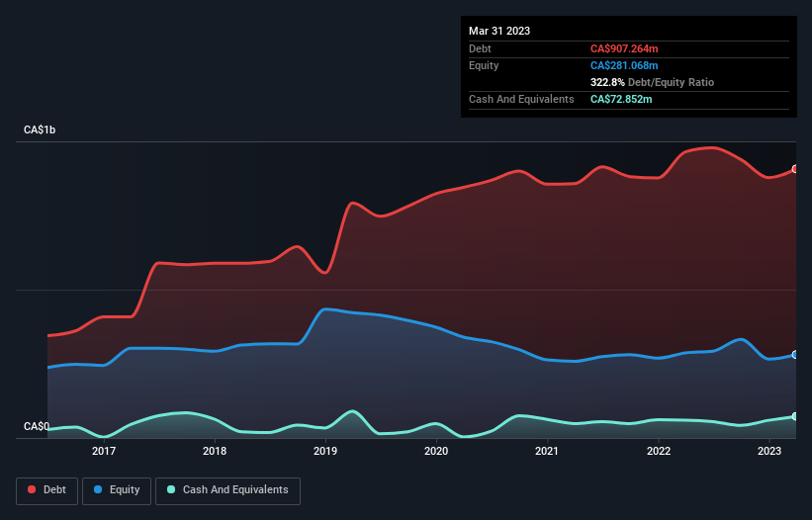
Task: Click the 2019 x-axis label
Action: [x=325, y=451]
